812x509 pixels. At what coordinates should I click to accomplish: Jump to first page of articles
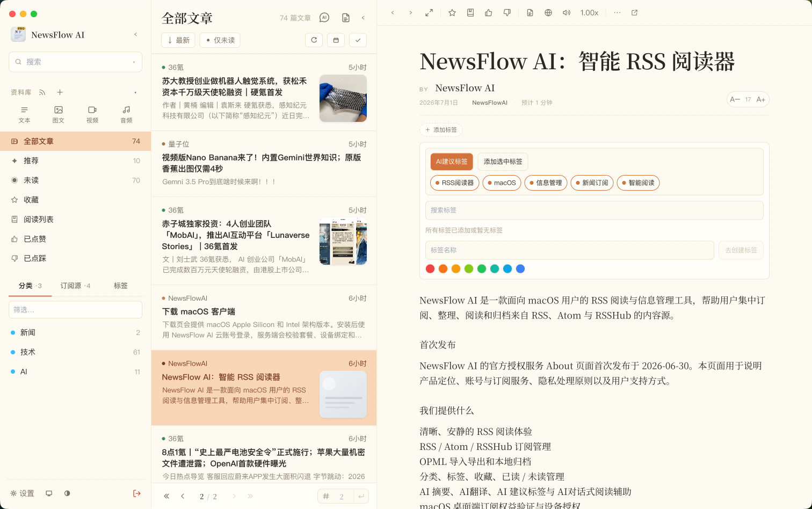pyautogui.click(x=166, y=496)
